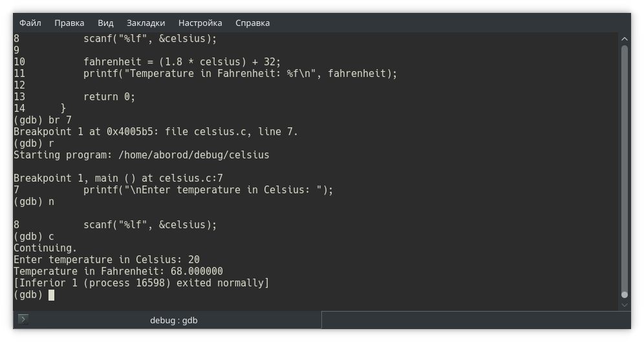644x342 pixels.
Task: Click the scroll up arrow of terminal scrollbar
Action: pyautogui.click(x=625, y=39)
